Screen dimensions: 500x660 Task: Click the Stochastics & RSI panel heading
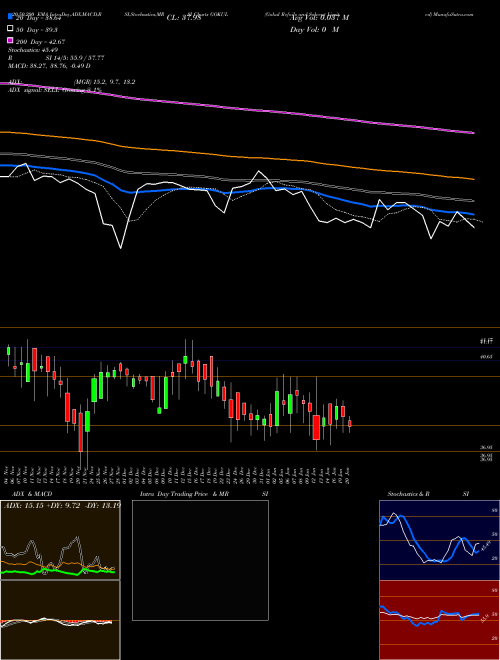click(428, 494)
